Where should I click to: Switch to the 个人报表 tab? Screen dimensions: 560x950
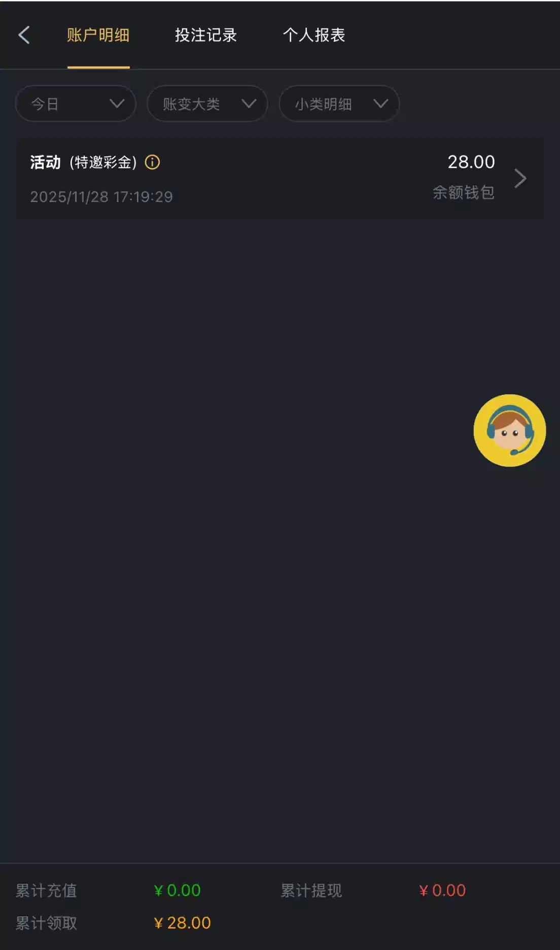click(314, 35)
